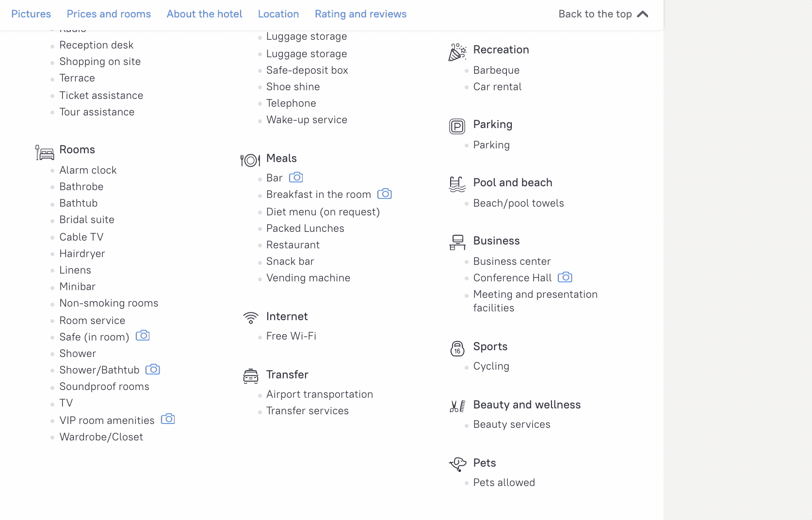The image size is (812, 520).
Task: Open About the hotel section
Action: [x=204, y=14]
